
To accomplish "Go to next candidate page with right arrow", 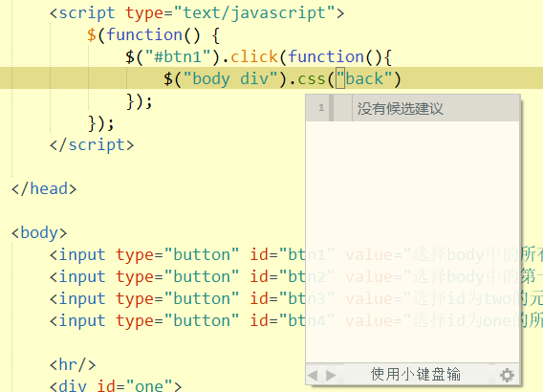I will (331, 375).
